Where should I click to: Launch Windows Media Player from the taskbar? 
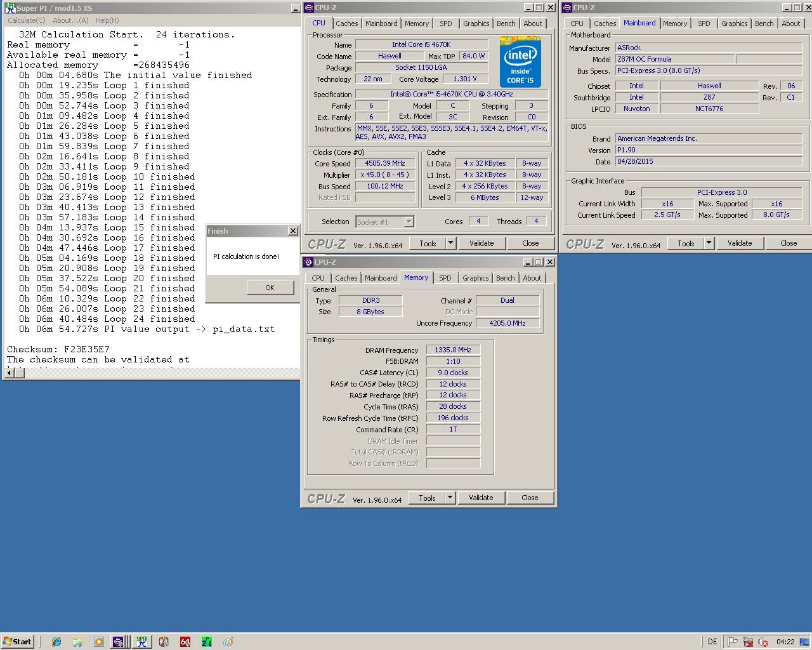98,642
